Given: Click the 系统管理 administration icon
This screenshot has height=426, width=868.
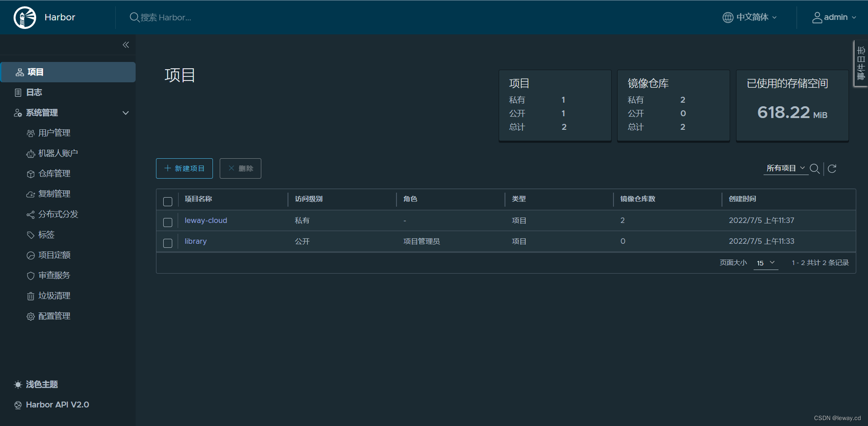Looking at the screenshot, I should (x=18, y=113).
